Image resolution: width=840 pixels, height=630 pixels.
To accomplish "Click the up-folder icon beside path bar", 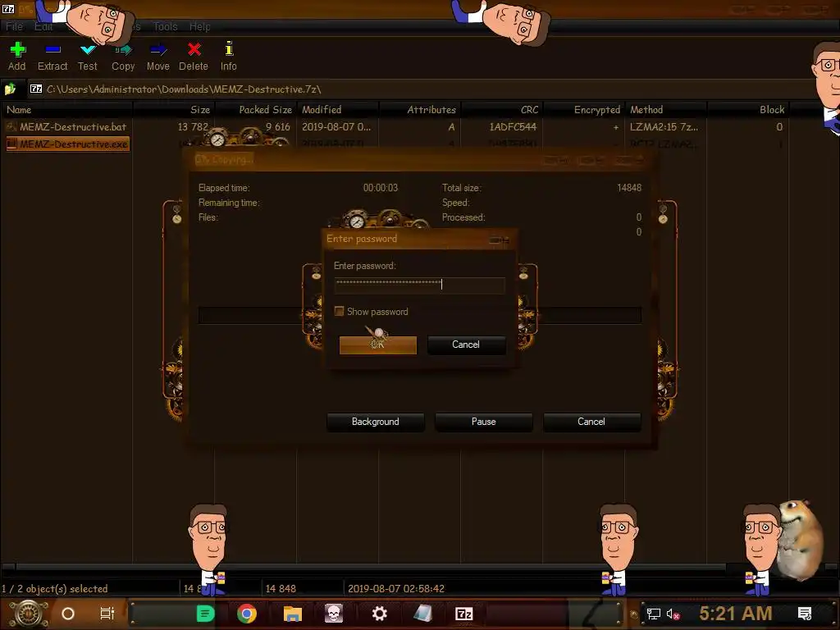I will (10, 89).
